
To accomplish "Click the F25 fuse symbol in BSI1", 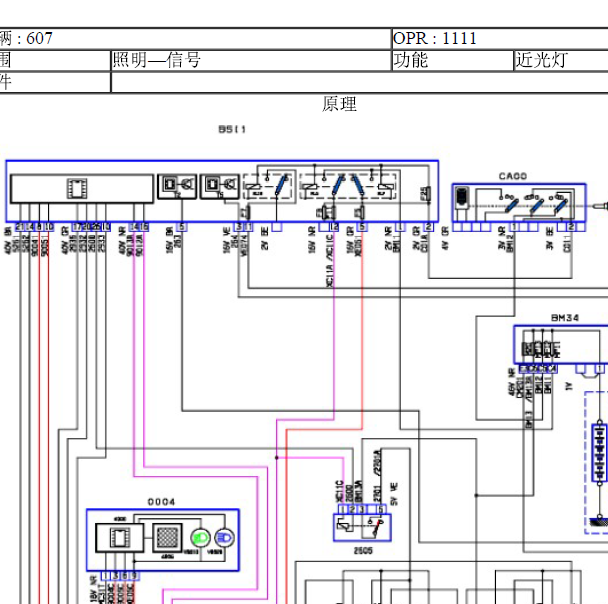I will tap(426, 193).
